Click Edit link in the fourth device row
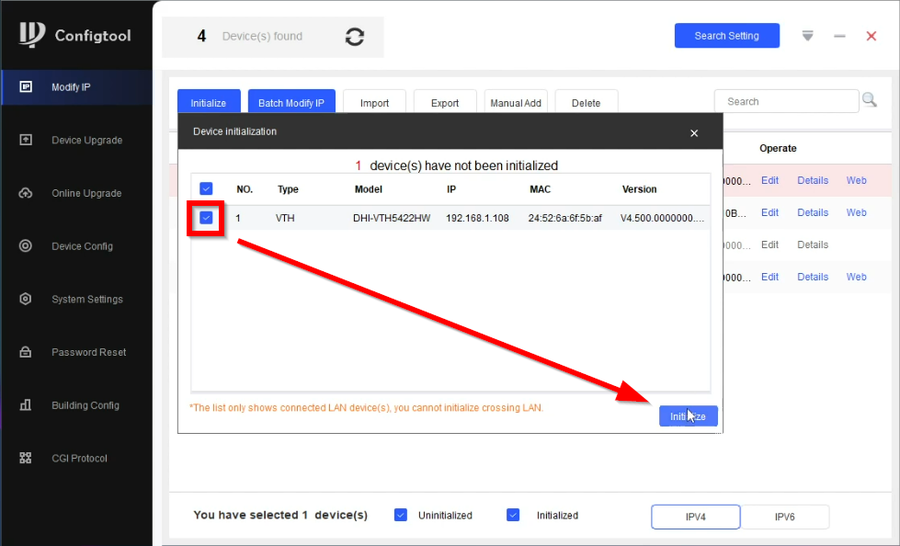This screenshot has width=900, height=546. [x=770, y=277]
